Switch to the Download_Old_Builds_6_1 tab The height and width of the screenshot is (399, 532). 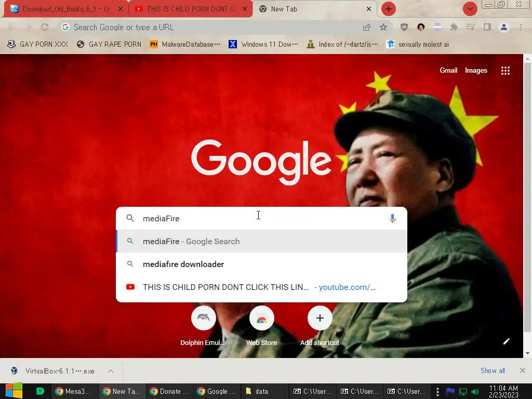66,9
